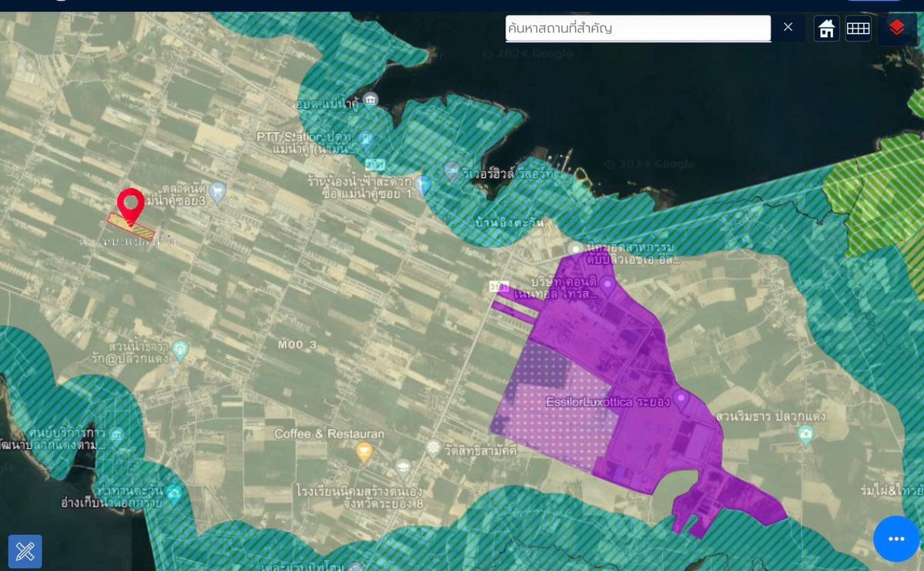Select the PTT Station map marker
The height and width of the screenshot is (571, 924).
coord(367,139)
